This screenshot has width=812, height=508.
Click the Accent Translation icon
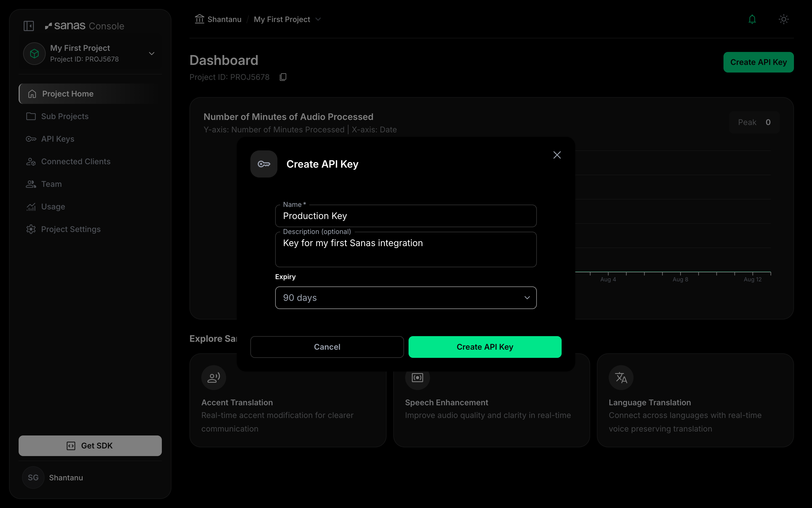coord(213,377)
